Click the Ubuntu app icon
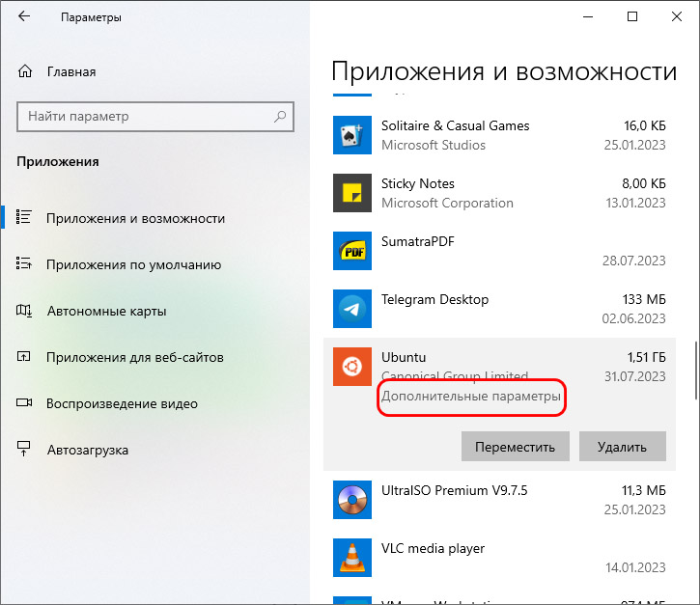 click(x=352, y=367)
